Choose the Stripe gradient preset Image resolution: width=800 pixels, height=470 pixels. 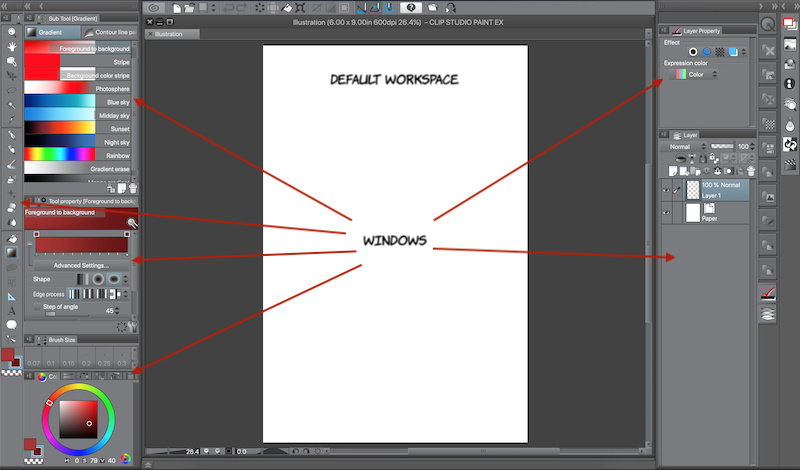point(78,62)
